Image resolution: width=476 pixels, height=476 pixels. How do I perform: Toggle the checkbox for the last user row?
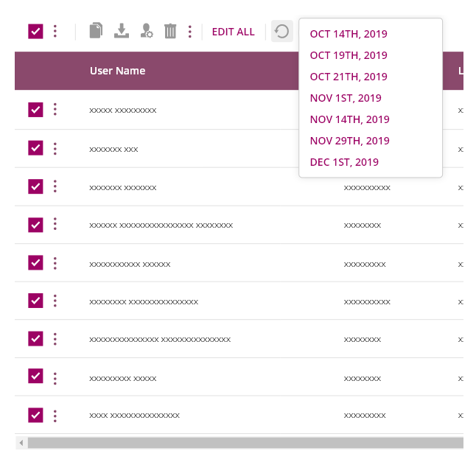click(x=35, y=415)
